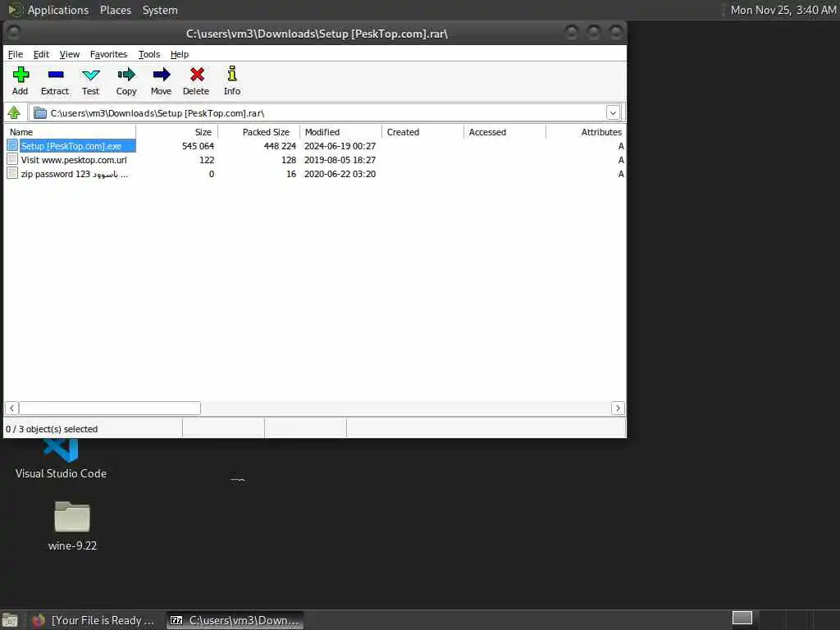Click the clock showing Mon Nov 25
The height and width of the screenshot is (630, 840).
(783, 10)
